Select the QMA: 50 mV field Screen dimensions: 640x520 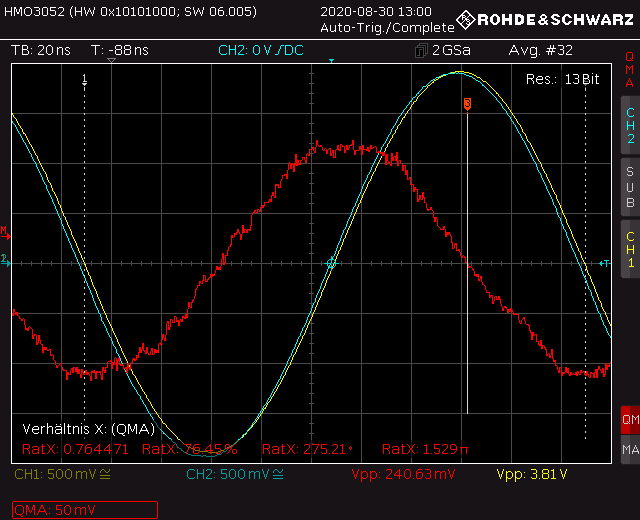pos(85,510)
